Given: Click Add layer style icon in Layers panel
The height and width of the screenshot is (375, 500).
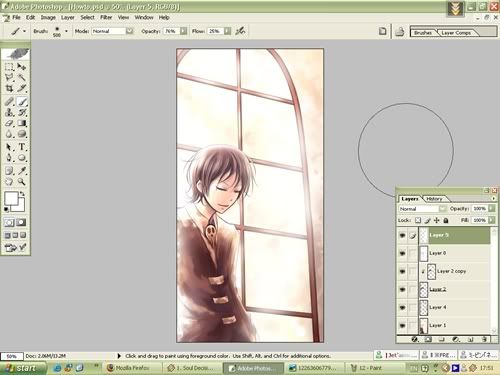Looking at the screenshot, I should tap(414, 339).
